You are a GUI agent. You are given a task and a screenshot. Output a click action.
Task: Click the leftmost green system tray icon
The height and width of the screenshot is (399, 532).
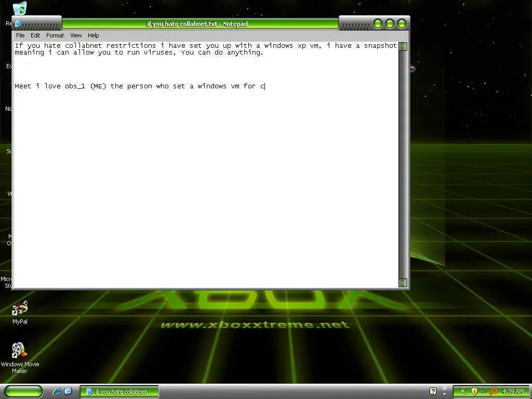pyautogui.click(x=464, y=391)
